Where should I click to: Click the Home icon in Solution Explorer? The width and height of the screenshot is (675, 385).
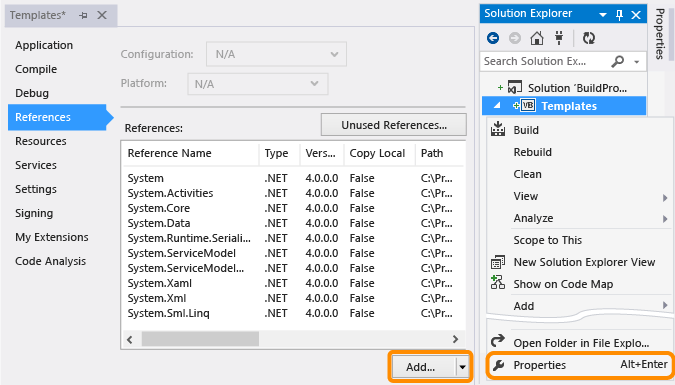point(536,38)
